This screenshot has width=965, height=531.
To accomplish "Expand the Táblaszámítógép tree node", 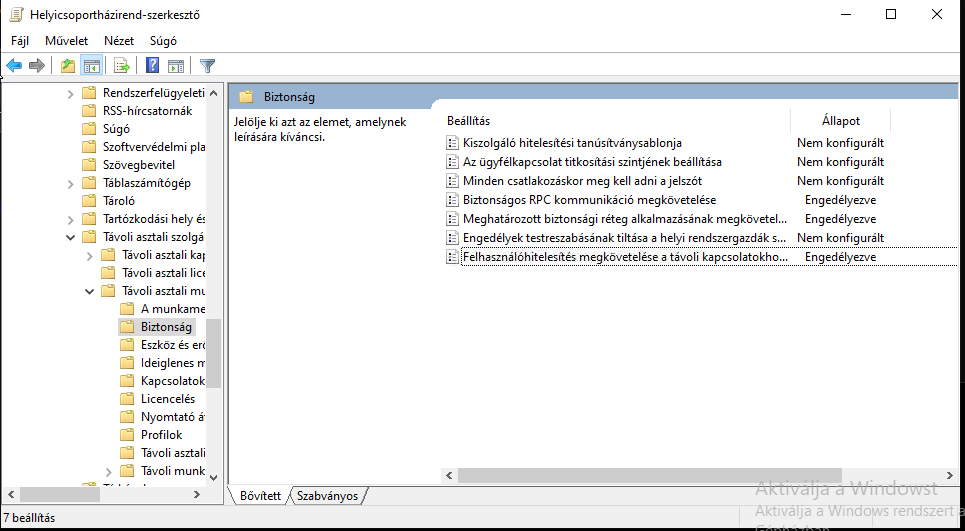I will [x=70, y=183].
